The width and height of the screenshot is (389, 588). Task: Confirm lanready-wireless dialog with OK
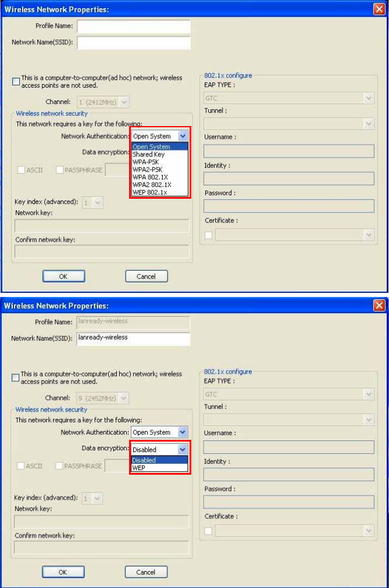pyautogui.click(x=63, y=572)
